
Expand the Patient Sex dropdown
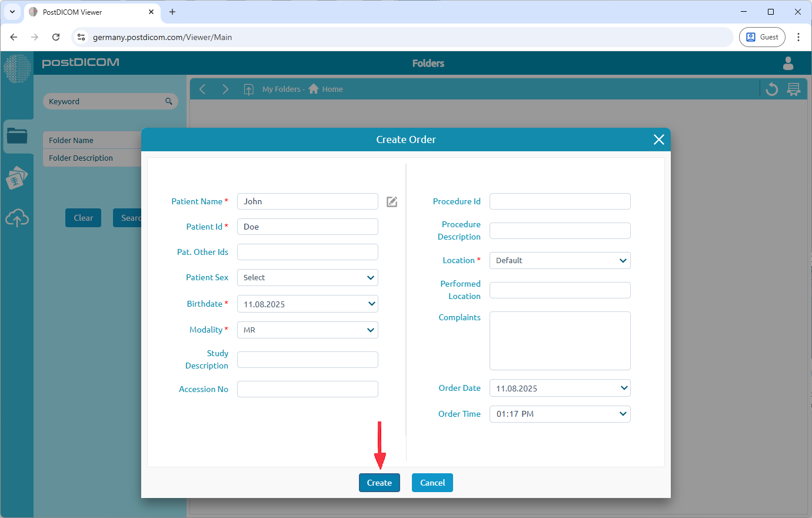click(307, 278)
